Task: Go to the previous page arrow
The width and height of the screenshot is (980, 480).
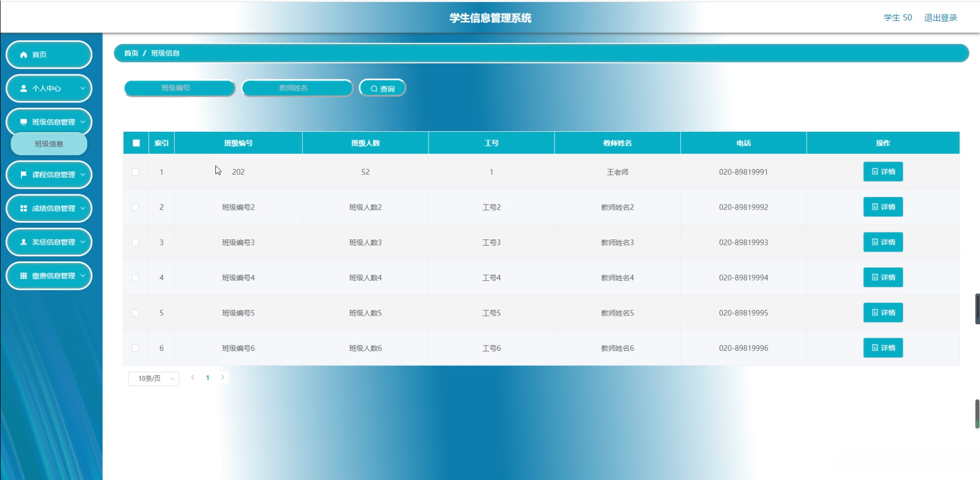Action: pyautogui.click(x=193, y=378)
